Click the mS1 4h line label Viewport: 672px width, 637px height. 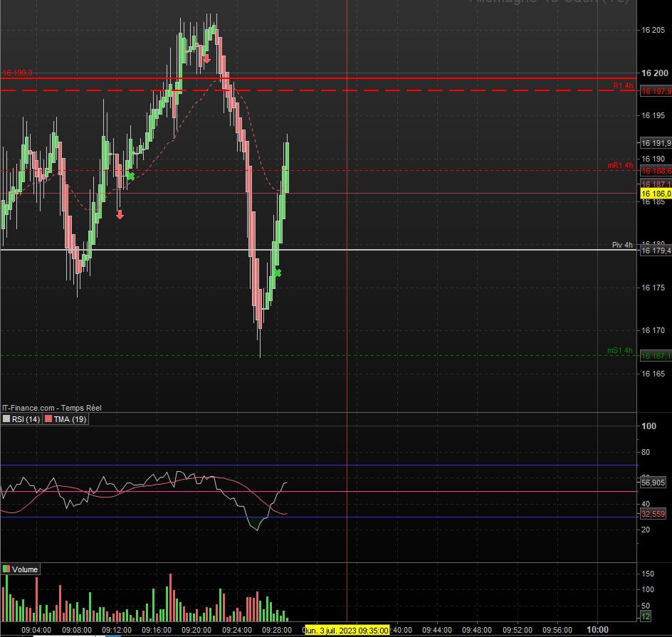[620, 350]
